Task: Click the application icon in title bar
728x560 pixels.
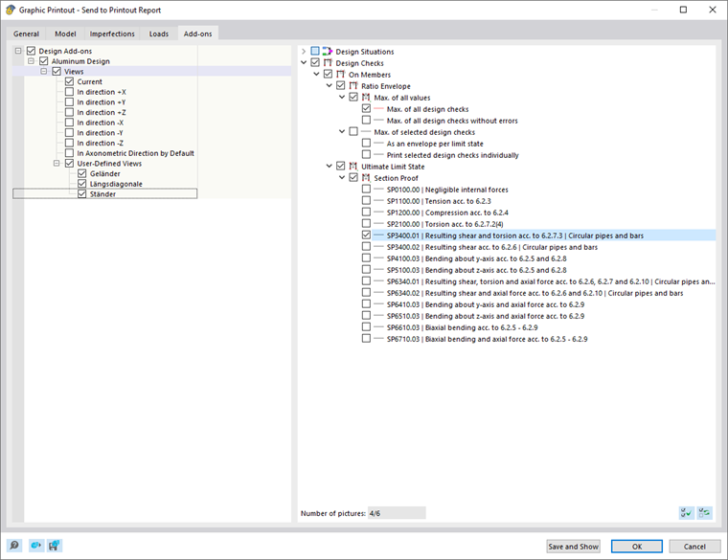Action: tap(11, 10)
